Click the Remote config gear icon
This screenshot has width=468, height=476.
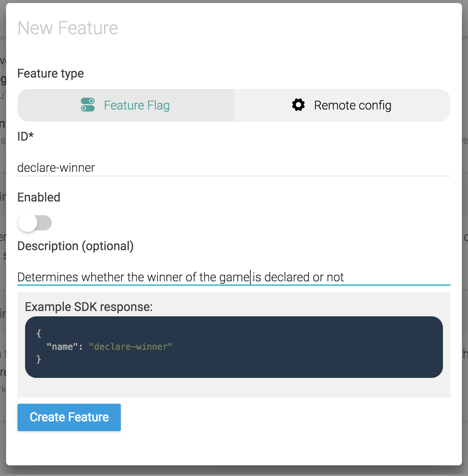pyautogui.click(x=298, y=105)
